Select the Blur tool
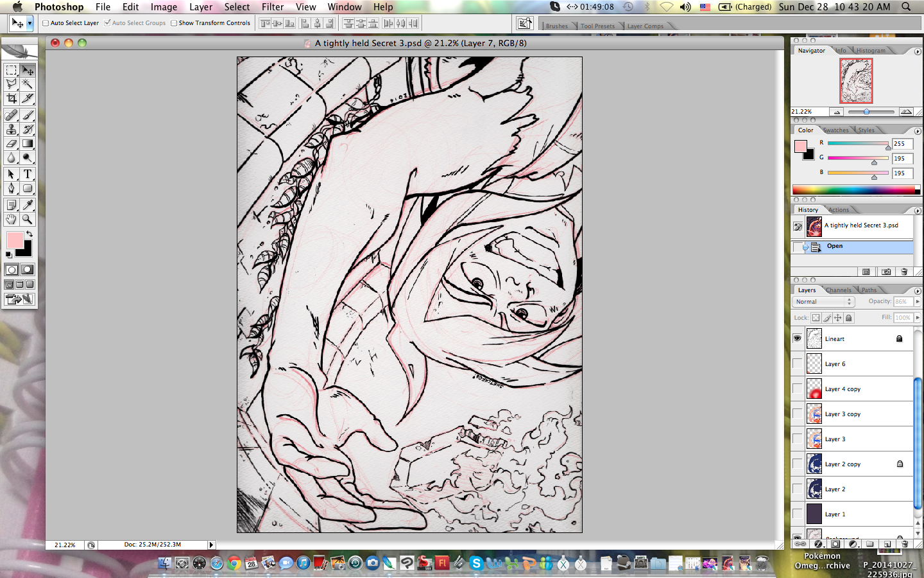Screen dimensions: 924x578 coord(12,157)
